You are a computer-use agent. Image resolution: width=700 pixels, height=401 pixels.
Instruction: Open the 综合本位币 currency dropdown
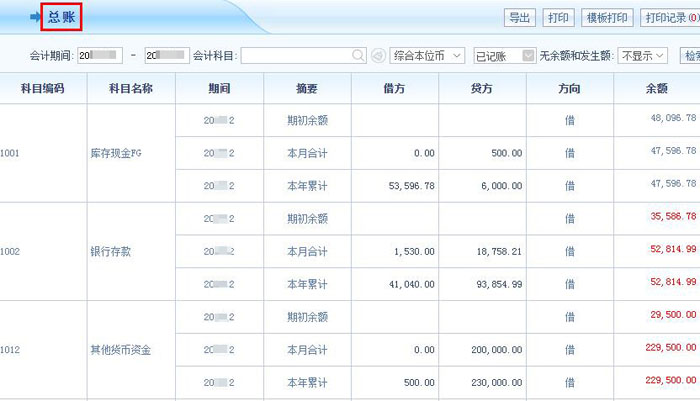point(427,55)
